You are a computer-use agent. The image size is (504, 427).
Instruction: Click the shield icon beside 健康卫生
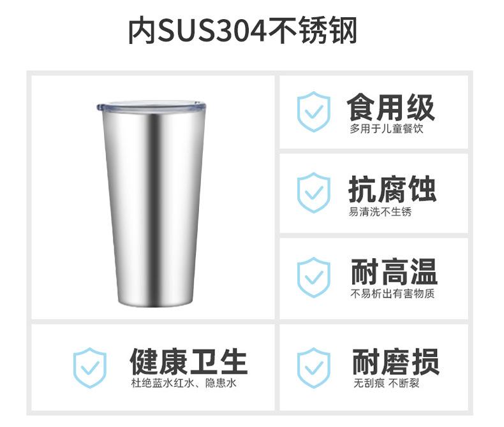(90, 368)
